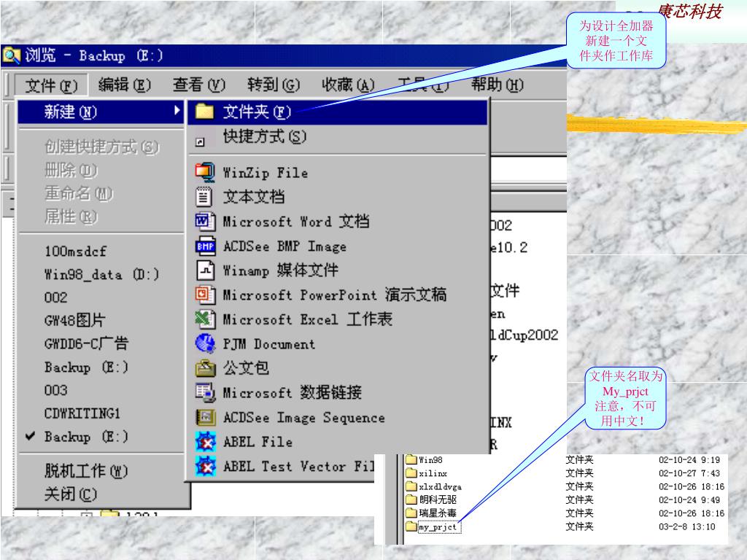Click the Microsoft Excel 工作表 icon
Viewport: 747px width, 560px height.
tap(205, 319)
